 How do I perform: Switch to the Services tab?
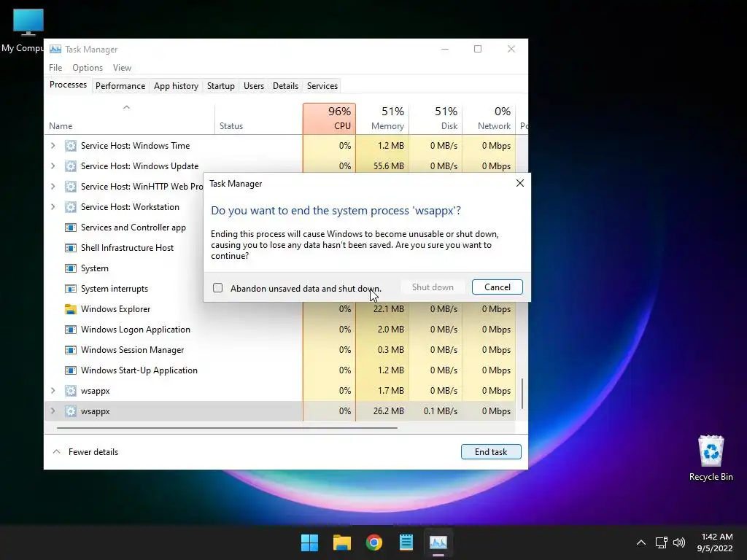pos(322,86)
